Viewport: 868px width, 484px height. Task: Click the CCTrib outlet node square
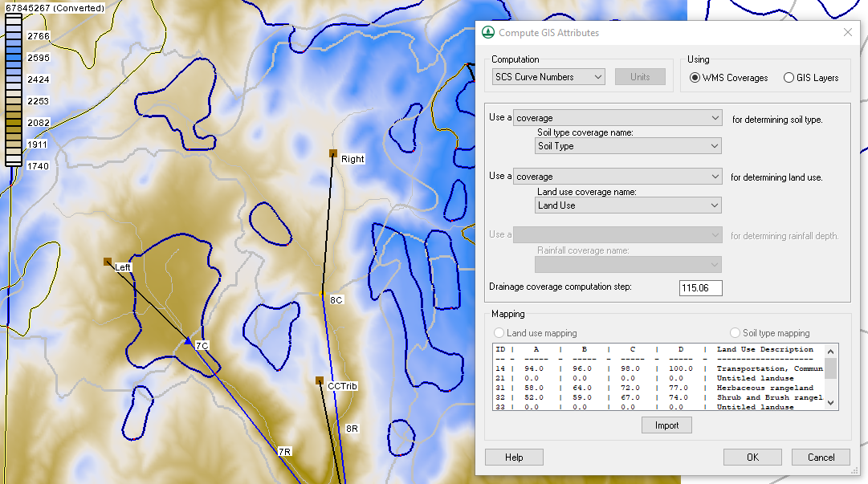(320, 380)
